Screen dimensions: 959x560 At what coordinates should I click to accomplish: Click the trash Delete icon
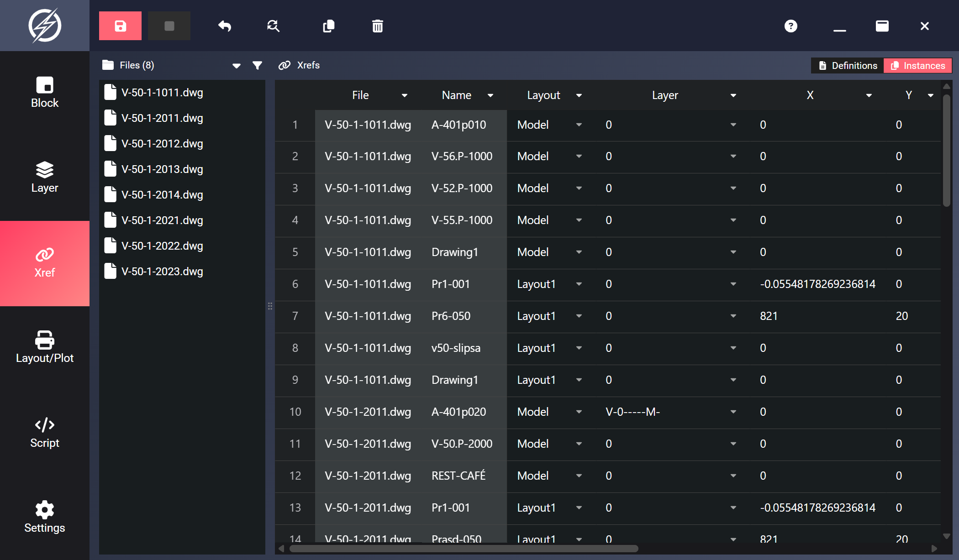pyautogui.click(x=377, y=26)
